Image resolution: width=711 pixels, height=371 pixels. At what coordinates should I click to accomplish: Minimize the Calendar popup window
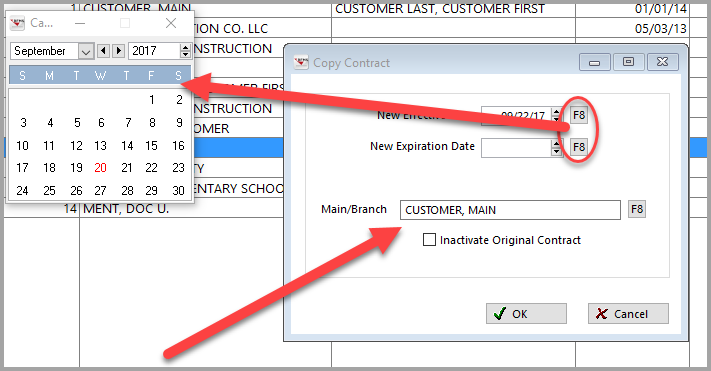80,23
